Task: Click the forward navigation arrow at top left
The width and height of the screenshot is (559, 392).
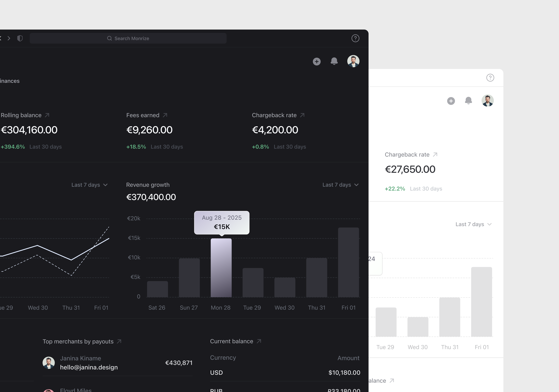Action: pyautogui.click(x=9, y=38)
